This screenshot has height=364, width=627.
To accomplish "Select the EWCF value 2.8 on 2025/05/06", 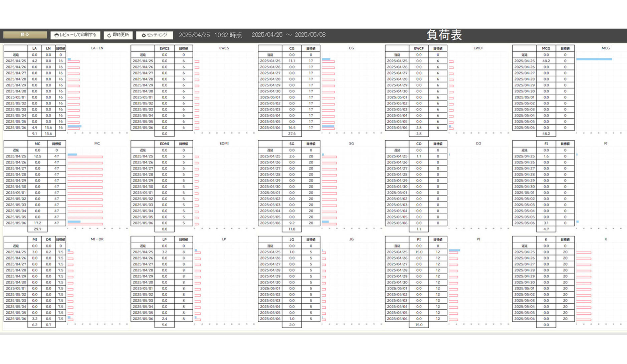I will coord(419,127).
